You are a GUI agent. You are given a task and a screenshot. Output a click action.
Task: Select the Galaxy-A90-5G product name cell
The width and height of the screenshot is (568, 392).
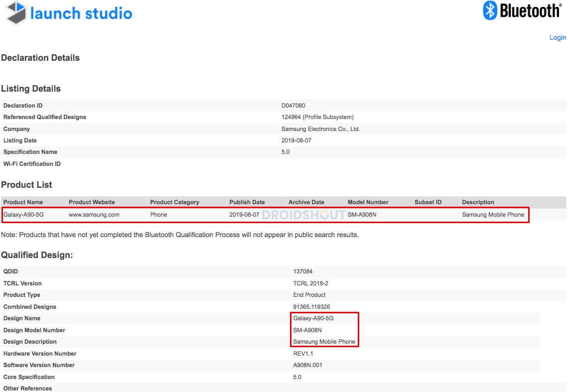pyautogui.click(x=23, y=215)
